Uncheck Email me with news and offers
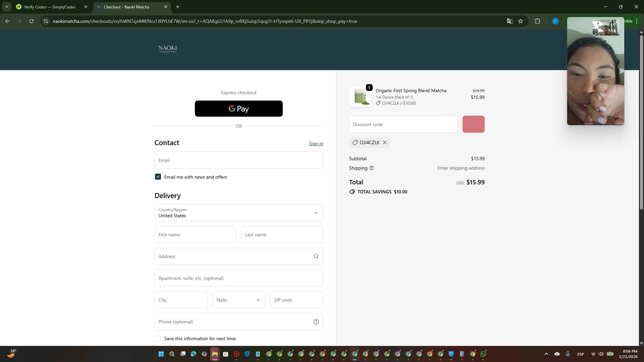The image size is (644, 362). 158,177
